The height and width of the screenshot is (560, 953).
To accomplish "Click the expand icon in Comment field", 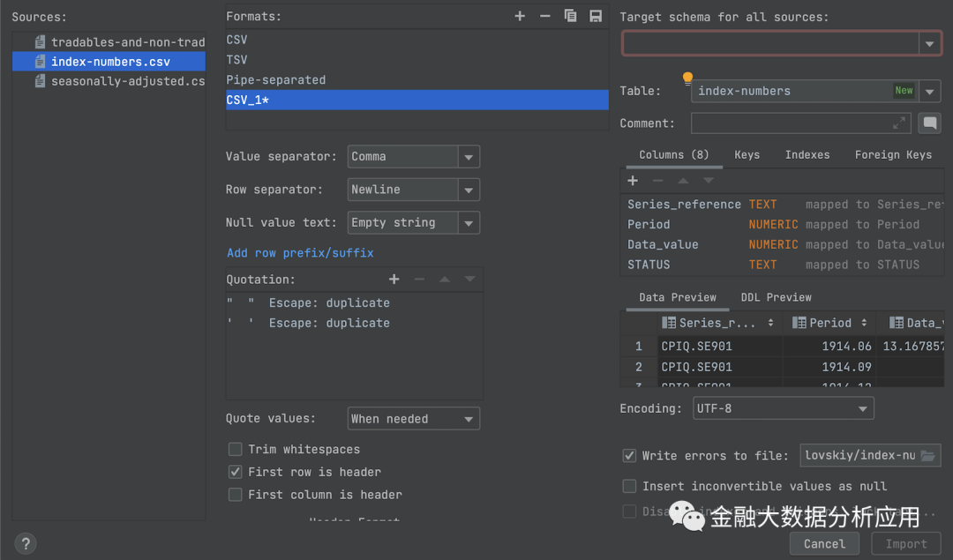I will coord(899,123).
